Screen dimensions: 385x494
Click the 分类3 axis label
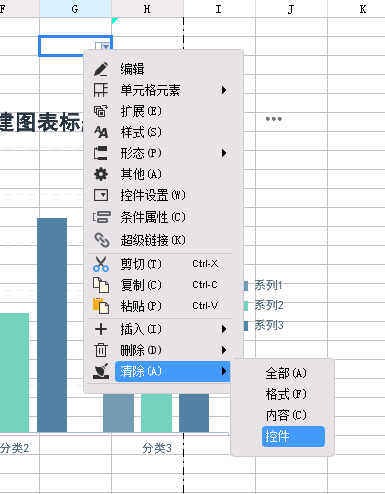157,448
